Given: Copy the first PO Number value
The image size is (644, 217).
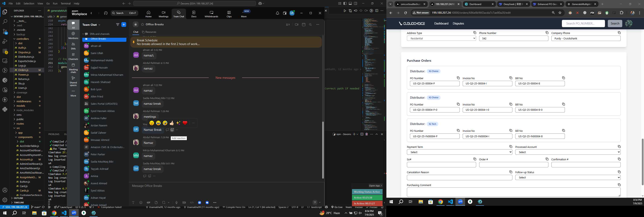Looking at the screenshot, I should pyautogui.click(x=458, y=78).
